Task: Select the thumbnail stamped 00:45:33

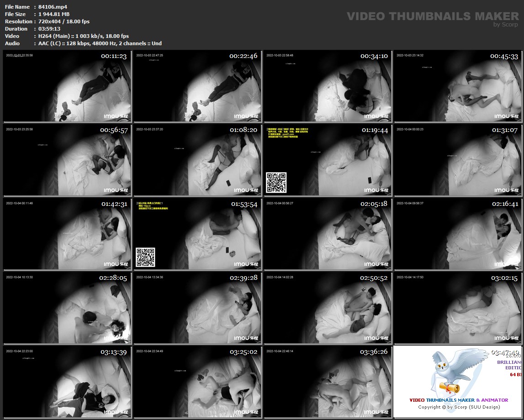Action: tap(457, 86)
